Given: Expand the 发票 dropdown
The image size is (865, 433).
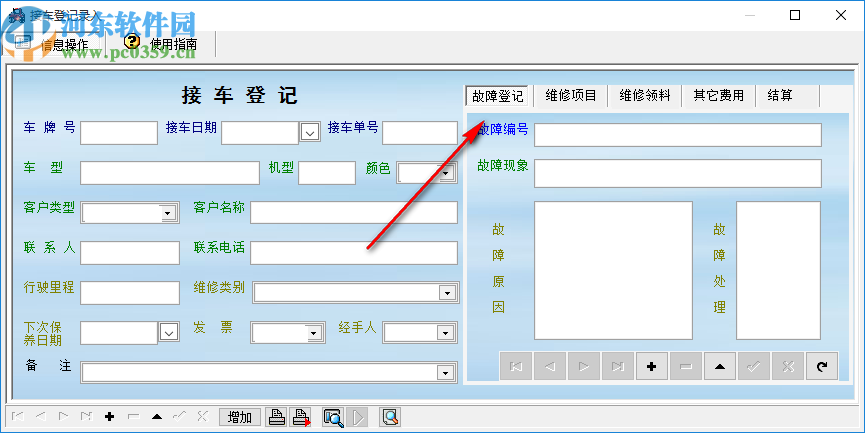Looking at the screenshot, I should [x=314, y=333].
